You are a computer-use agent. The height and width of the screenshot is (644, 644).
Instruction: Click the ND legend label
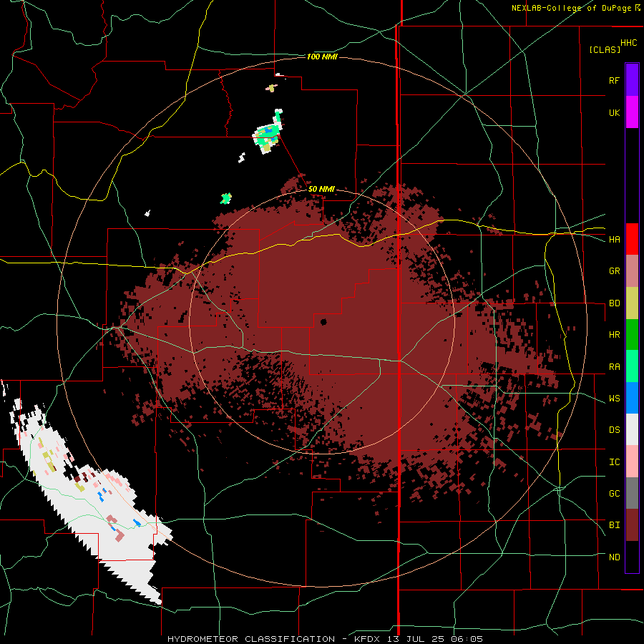[614, 557]
